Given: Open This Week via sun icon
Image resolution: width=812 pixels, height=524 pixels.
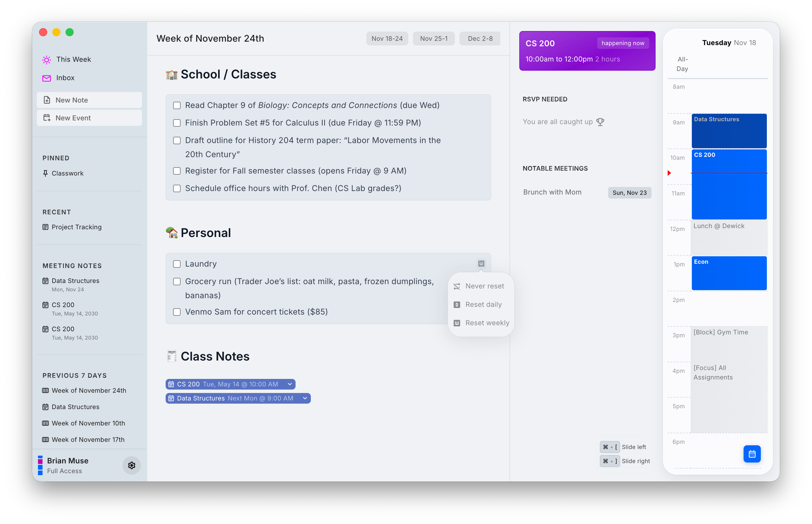Looking at the screenshot, I should [x=47, y=60].
